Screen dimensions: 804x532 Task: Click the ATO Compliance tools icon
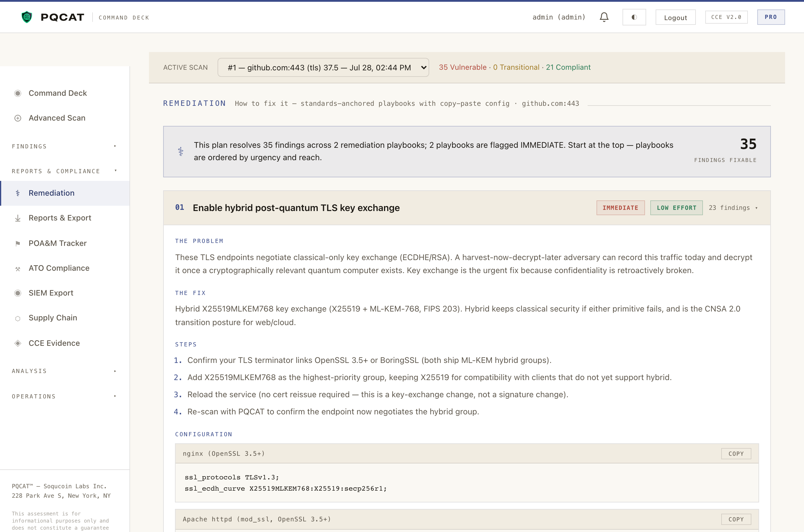coord(18,269)
